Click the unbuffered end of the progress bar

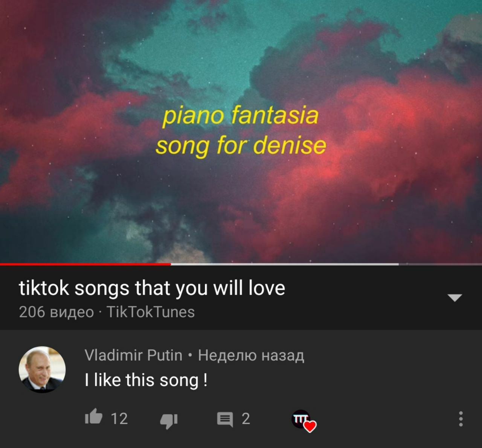tap(440, 264)
